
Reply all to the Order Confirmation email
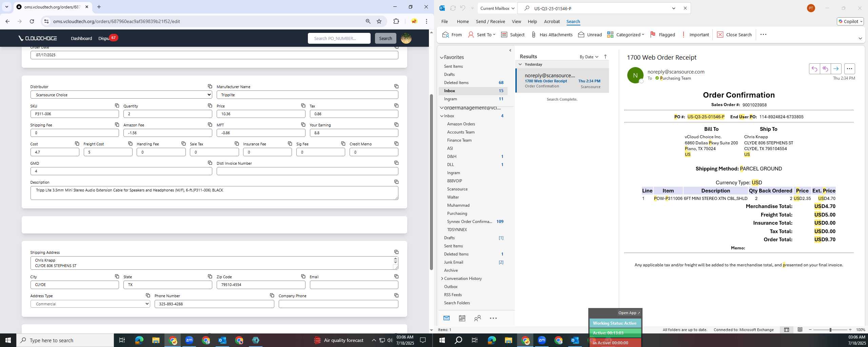[x=825, y=69]
